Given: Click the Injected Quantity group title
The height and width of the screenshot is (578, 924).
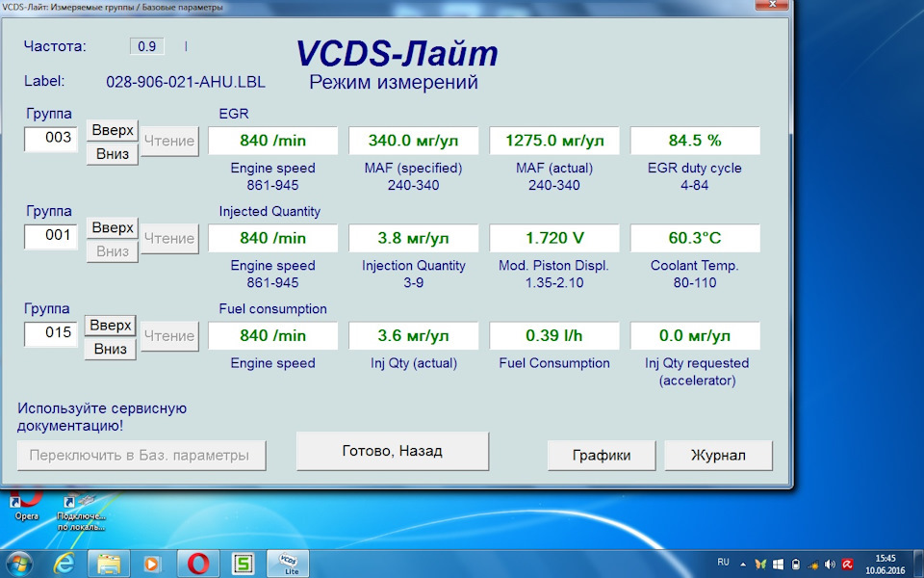Looking at the screenshot, I should [x=269, y=212].
